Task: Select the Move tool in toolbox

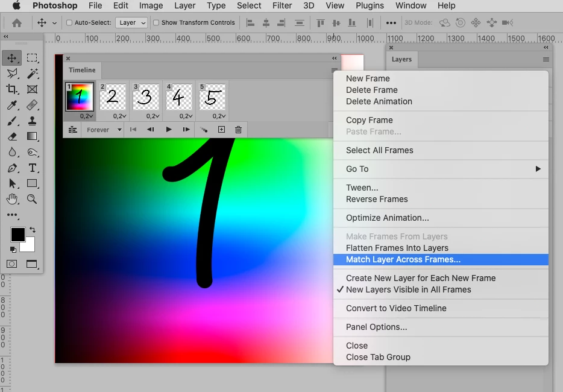Action: pos(12,58)
